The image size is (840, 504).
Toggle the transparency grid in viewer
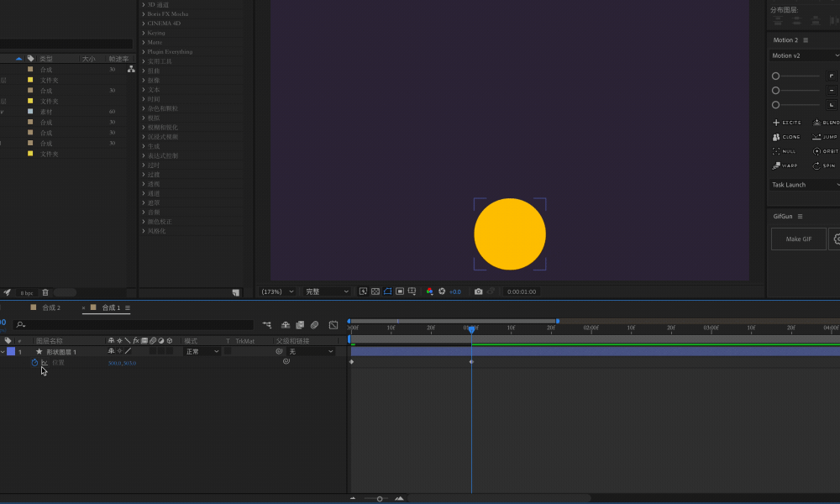click(x=375, y=291)
